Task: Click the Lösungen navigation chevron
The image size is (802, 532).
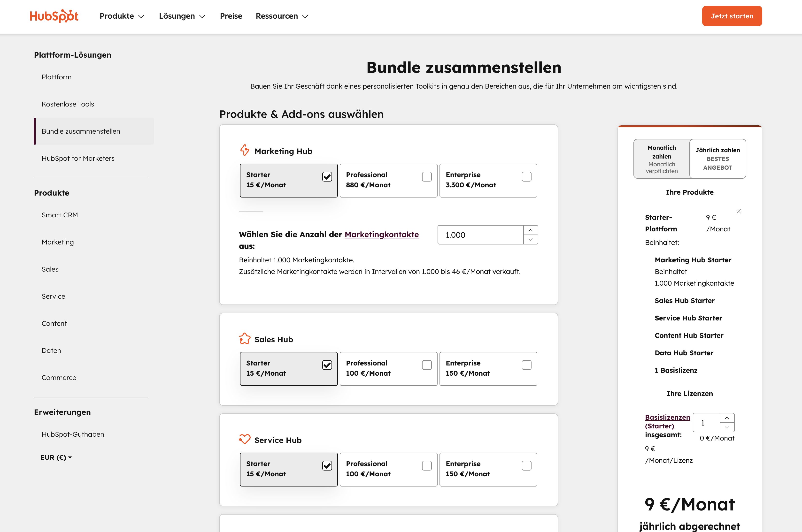Action: coord(203,16)
